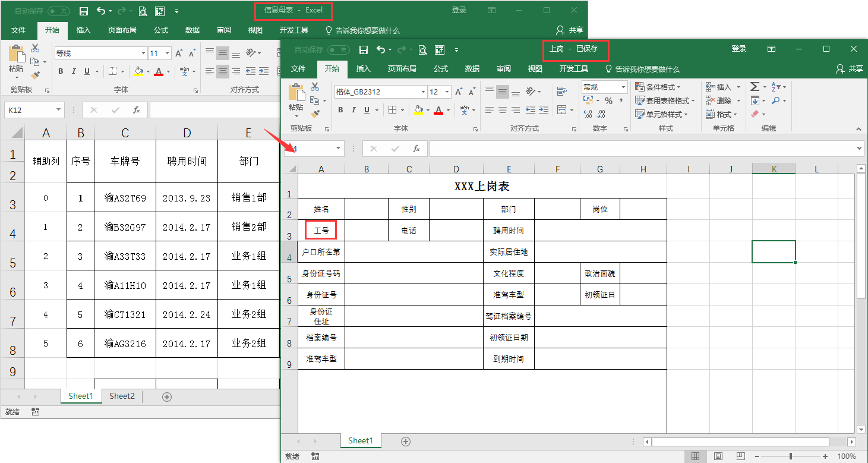
Task: Click Increase Font Size in the 上岗 window
Action: [458, 92]
